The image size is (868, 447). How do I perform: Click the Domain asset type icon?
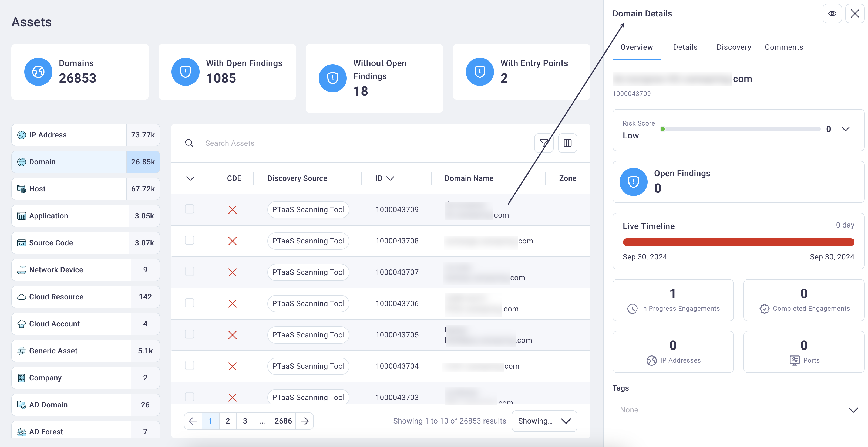click(x=21, y=162)
